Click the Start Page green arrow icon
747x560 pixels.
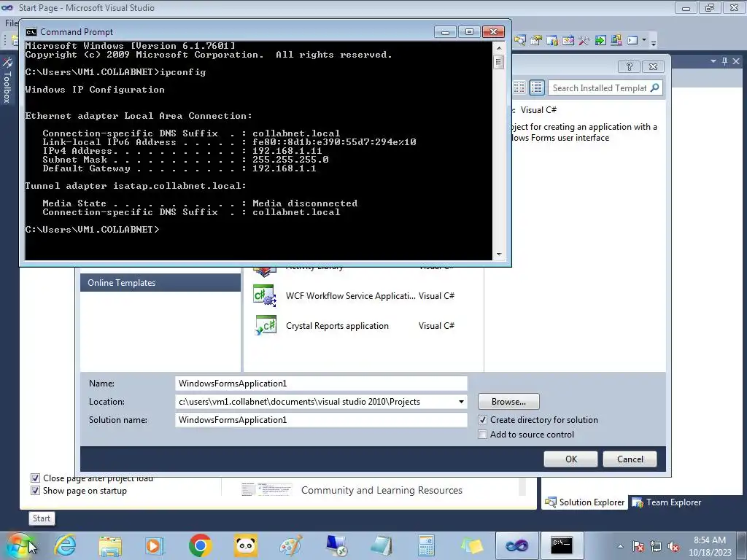600,41
